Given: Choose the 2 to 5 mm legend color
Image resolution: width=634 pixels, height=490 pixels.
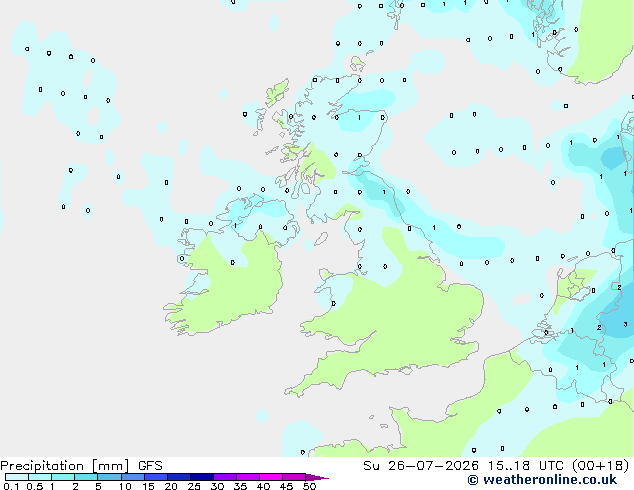Looking at the screenshot, I should click(86, 477).
